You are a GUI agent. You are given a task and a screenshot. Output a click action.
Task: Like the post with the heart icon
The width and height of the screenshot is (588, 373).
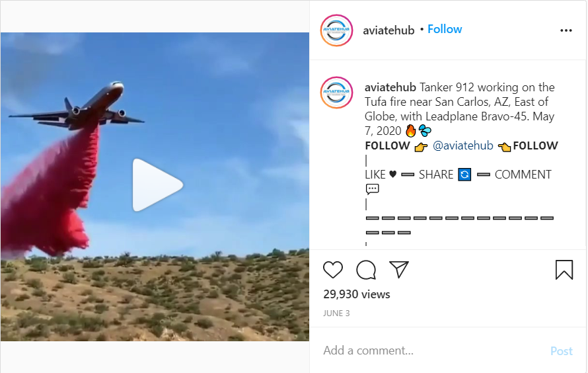point(332,270)
